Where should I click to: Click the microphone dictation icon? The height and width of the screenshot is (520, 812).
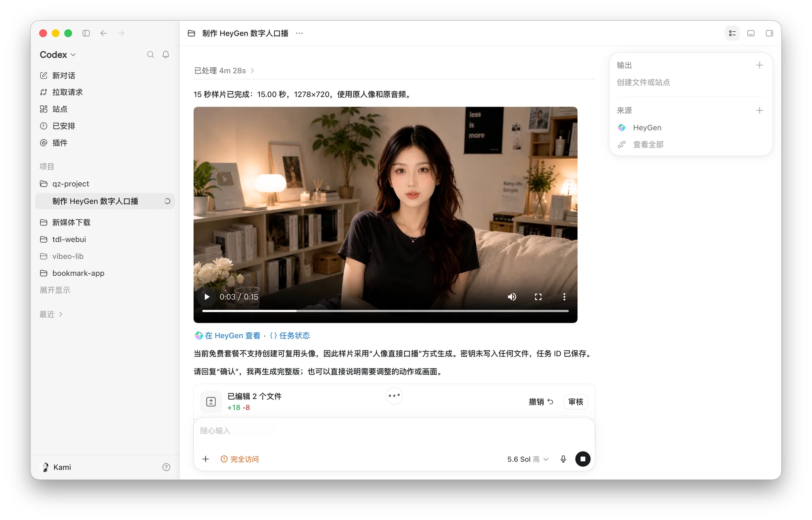(563, 459)
